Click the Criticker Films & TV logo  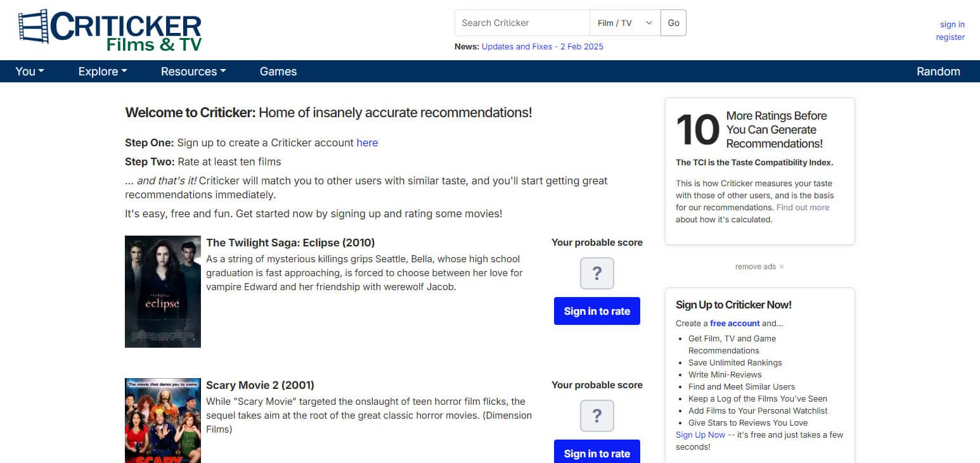click(110, 30)
